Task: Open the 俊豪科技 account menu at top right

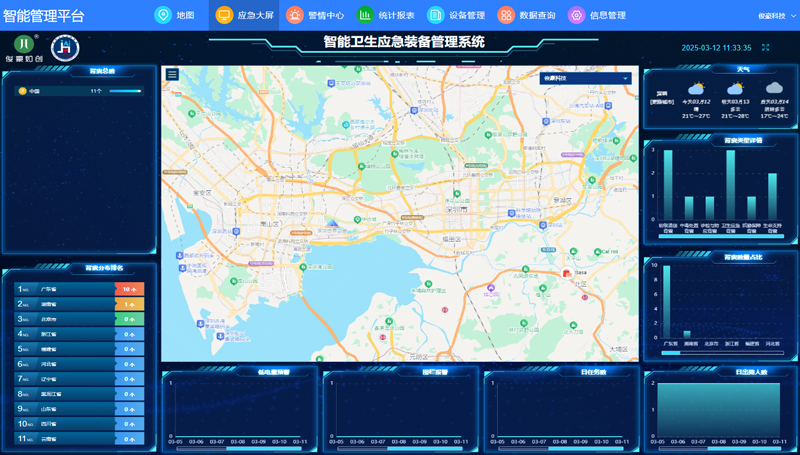Action: [x=777, y=16]
